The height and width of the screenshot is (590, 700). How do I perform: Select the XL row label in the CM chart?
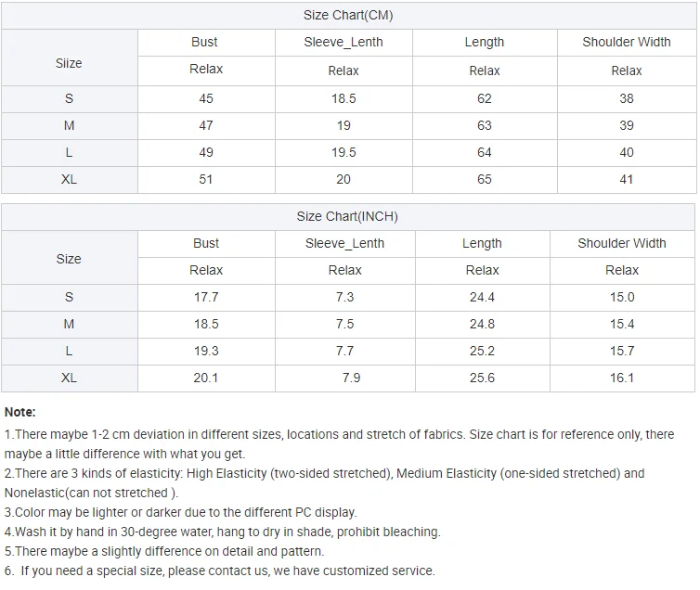click(69, 179)
